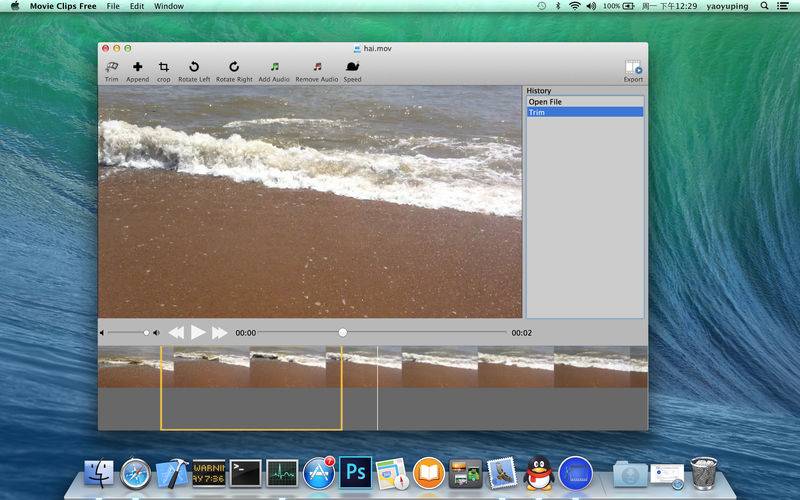
Task: Open Finder from the Dock
Action: [99, 473]
